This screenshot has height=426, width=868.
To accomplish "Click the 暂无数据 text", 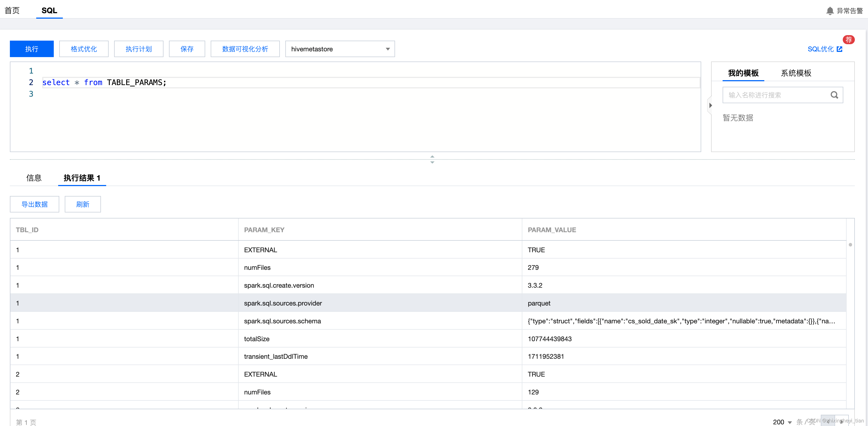I will coord(738,118).
